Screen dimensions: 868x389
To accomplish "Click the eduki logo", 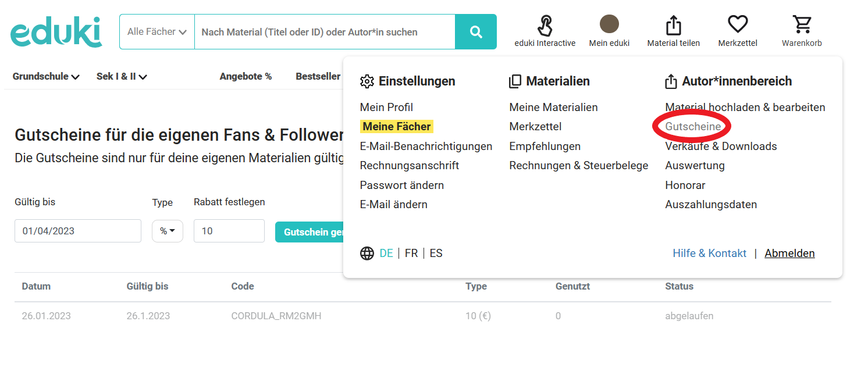I will (x=56, y=31).
